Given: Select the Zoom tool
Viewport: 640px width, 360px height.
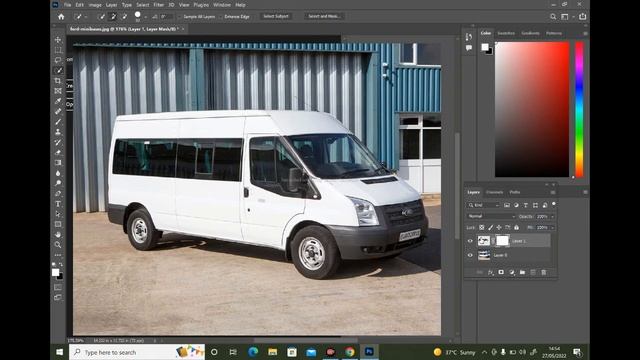Looking at the screenshot, I should coord(58,244).
